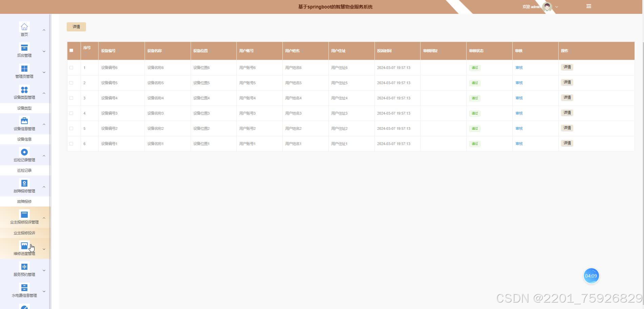
Task: Collapse the 业主报修投诉管理 chevron
Action: (44, 218)
